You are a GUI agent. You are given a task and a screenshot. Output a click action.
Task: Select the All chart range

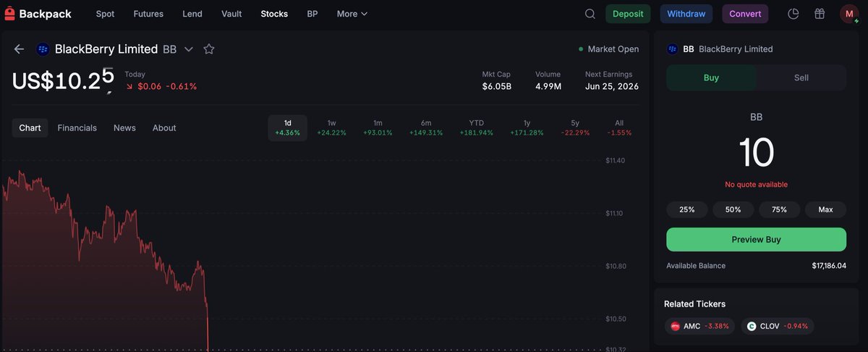click(619, 127)
